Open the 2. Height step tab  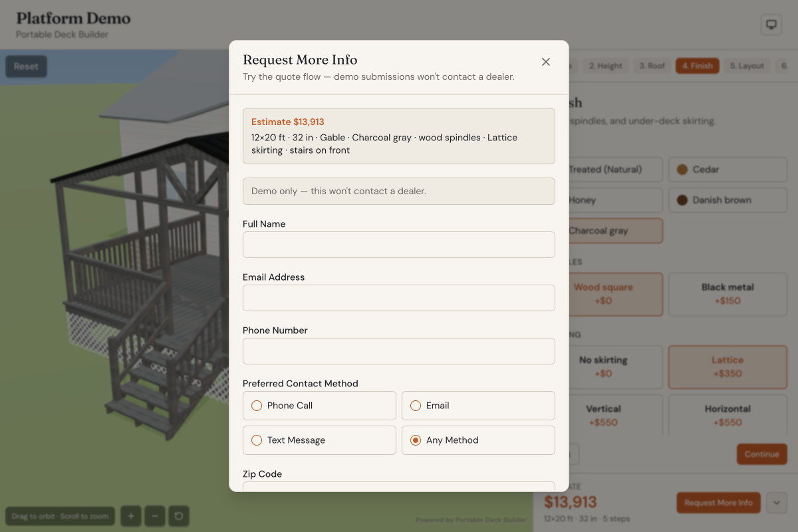tap(606, 66)
